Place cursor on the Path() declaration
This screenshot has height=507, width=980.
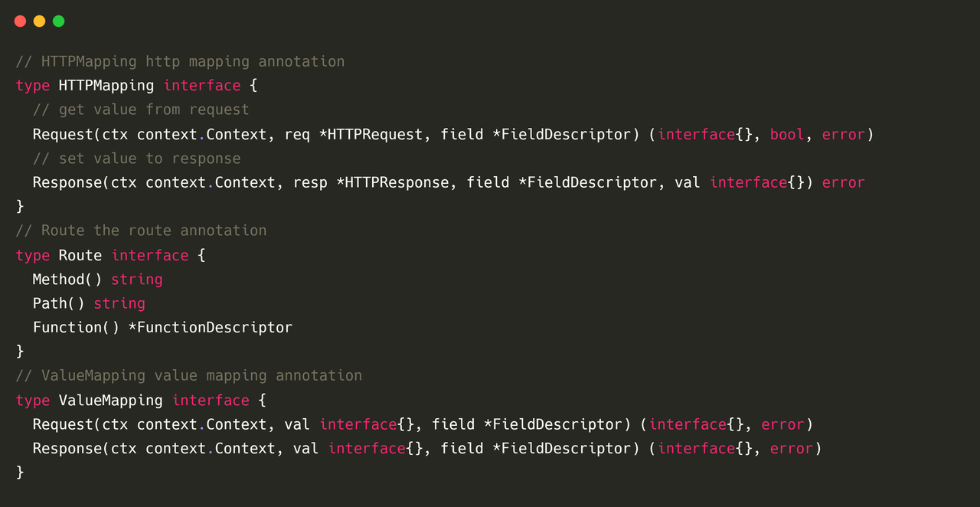58,304
